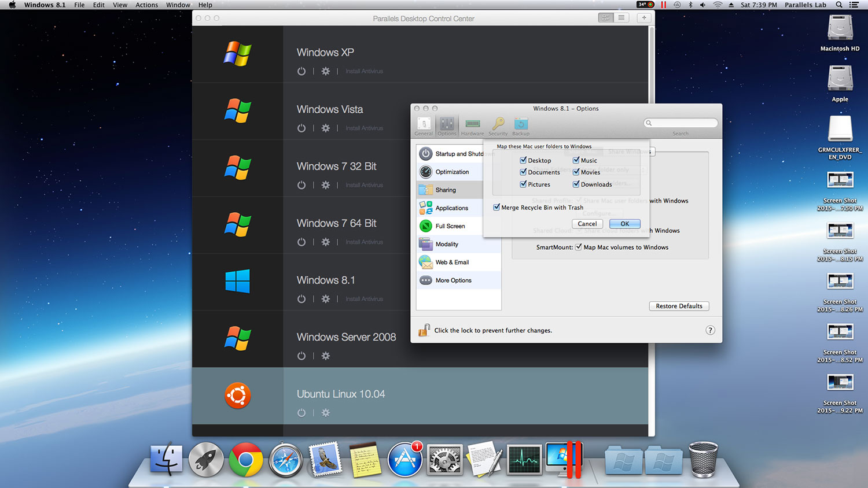Open the Backup tab in Options
The width and height of the screenshot is (868, 488).
(x=521, y=126)
